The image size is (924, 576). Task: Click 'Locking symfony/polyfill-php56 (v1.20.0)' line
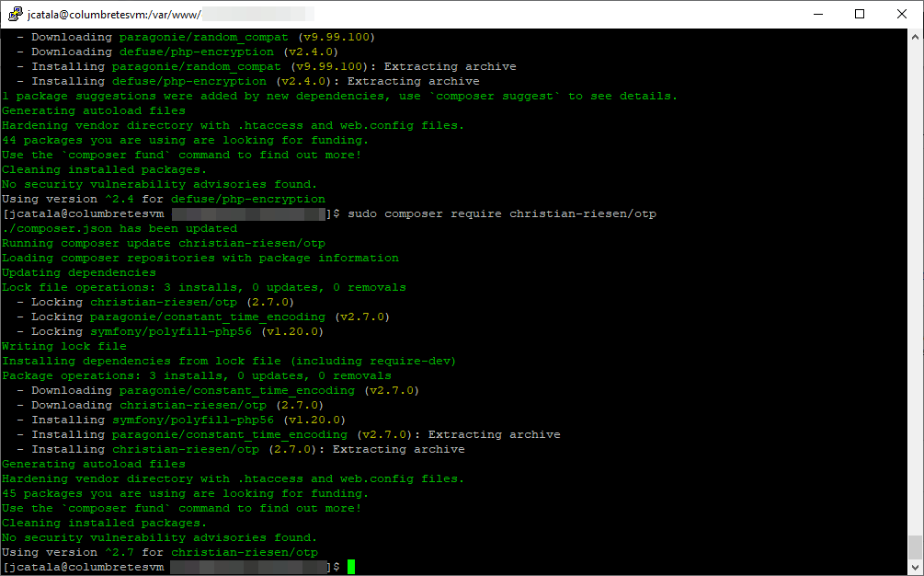pyautogui.click(x=170, y=332)
